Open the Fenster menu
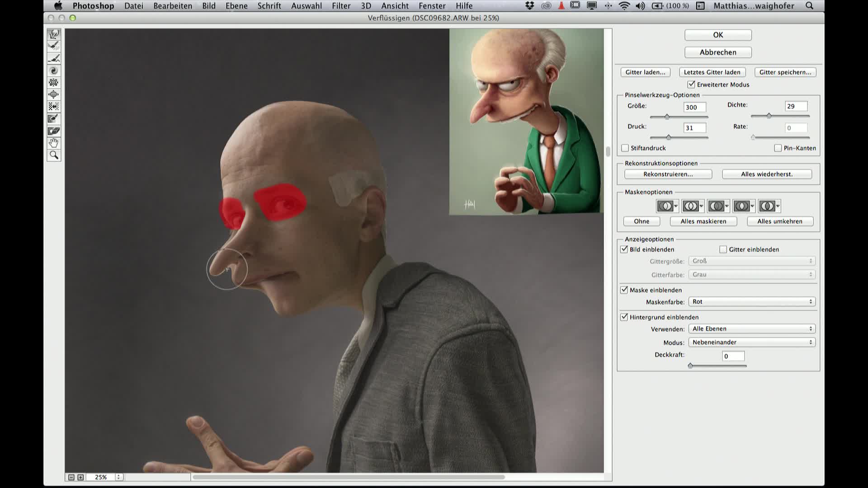This screenshot has width=868, height=488. pos(432,6)
